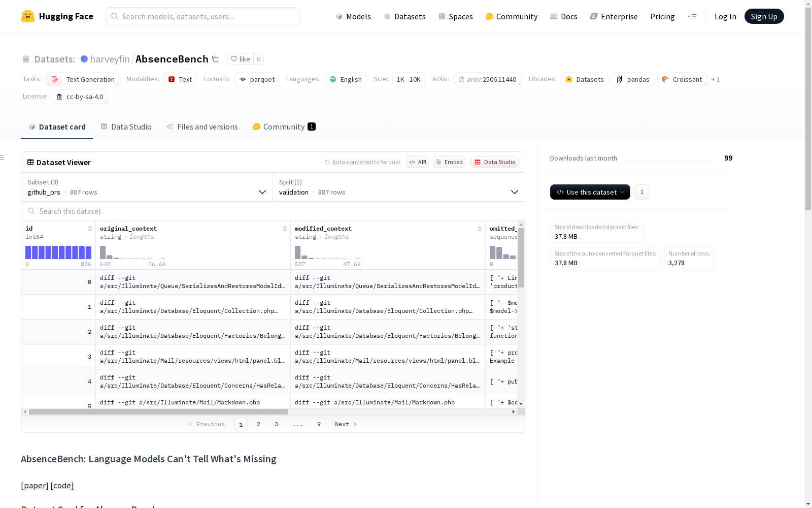Viewport: 812px width, 508px height.
Task: Toggle the left-edge table of contents icon
Action: point(3,157)
